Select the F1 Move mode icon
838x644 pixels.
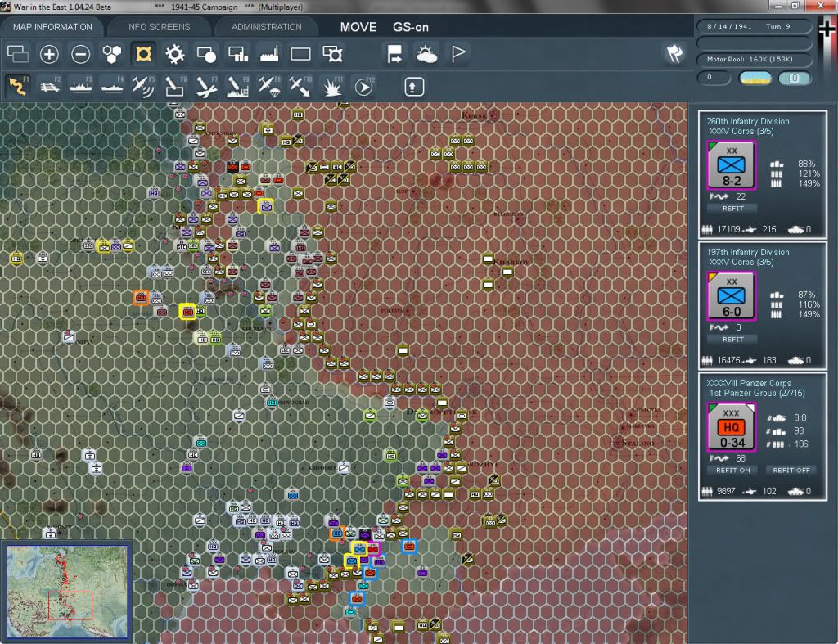[18, 86]
